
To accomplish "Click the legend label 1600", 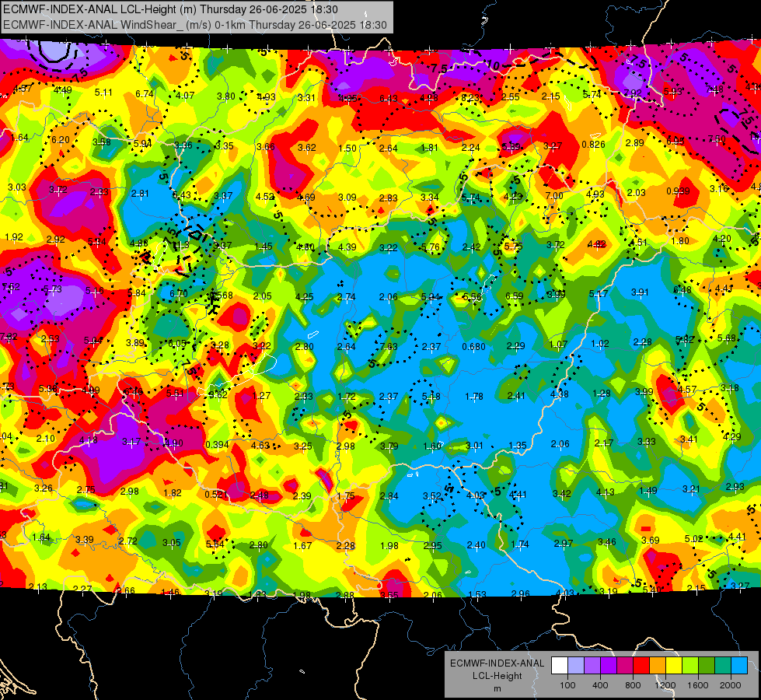I will pyautogui.click(x=698, y=685).
